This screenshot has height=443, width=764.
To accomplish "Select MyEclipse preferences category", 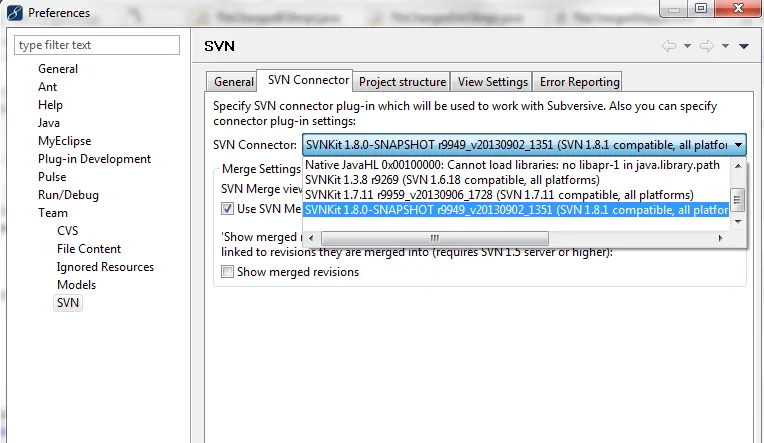I will (64, 141).
